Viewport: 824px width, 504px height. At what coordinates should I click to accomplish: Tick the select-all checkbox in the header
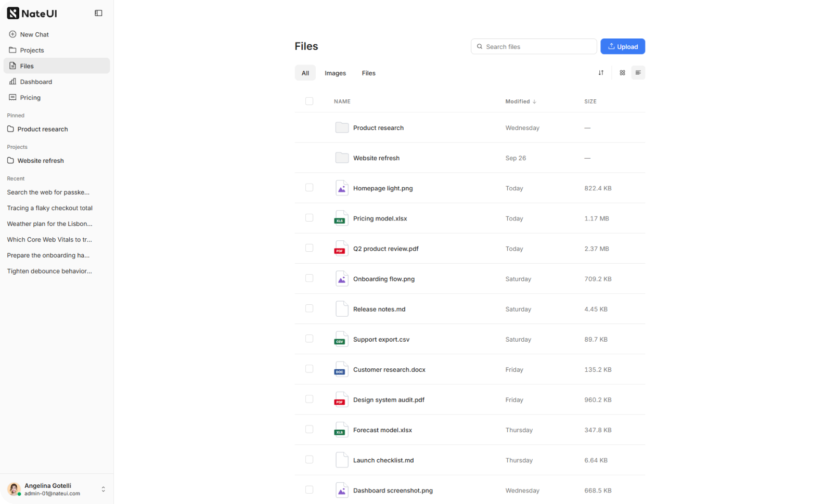click(x=309, y=101)
